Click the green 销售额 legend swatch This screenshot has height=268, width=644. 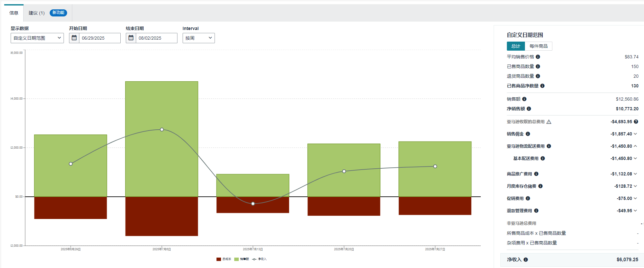(236, 259)
